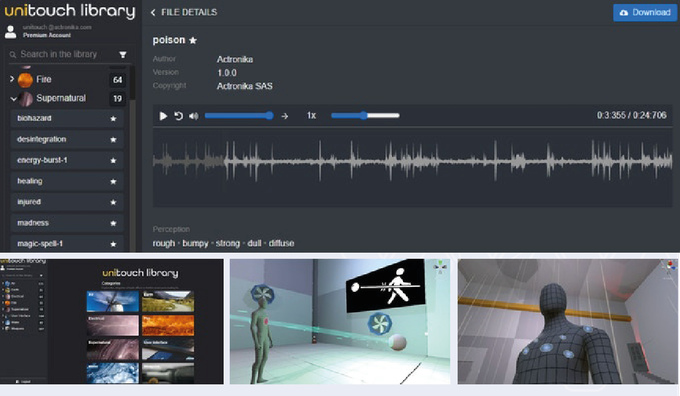
Task: Adjust the playback speed slider
Action: point(365,115)
